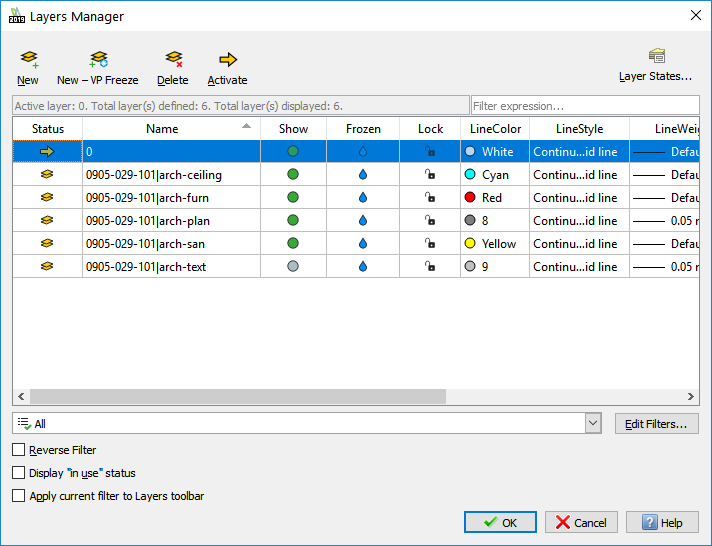Click active arrow status of layer 0
The image size is (712, 546).
tap(47, 151)
